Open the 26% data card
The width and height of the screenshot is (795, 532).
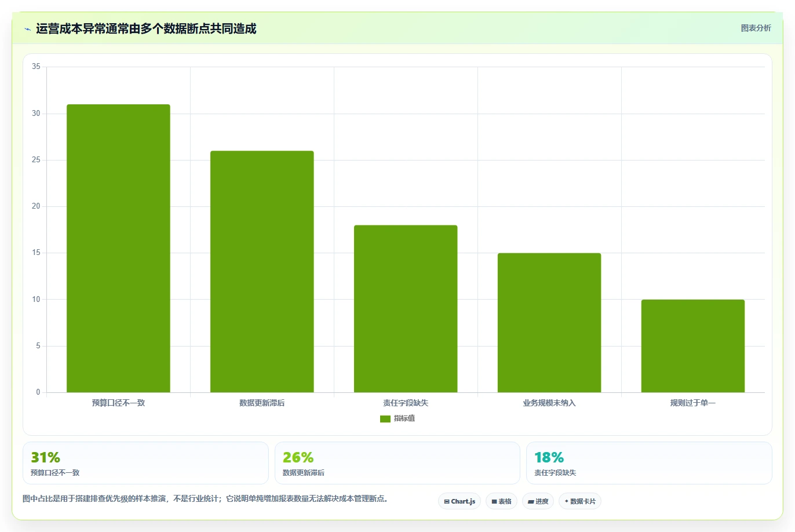click(397, 463)
